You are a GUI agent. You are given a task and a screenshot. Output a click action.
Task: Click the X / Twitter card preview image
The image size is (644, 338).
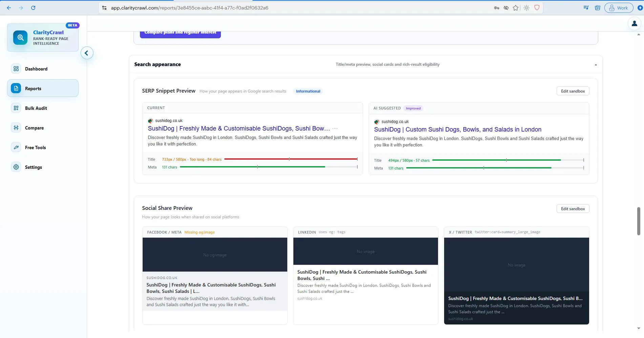click(516, 265)
